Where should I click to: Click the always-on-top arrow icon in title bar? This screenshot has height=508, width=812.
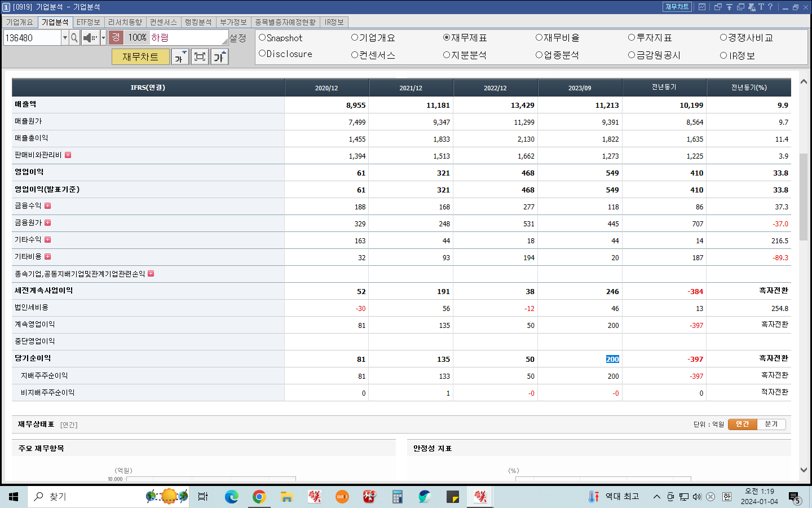[x=729, y=7]
